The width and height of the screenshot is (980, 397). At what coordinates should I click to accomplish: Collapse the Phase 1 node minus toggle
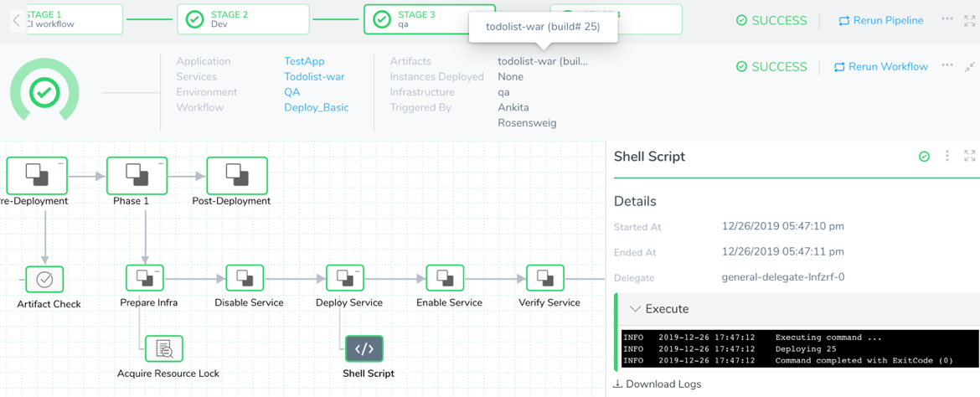click(160, 162)
